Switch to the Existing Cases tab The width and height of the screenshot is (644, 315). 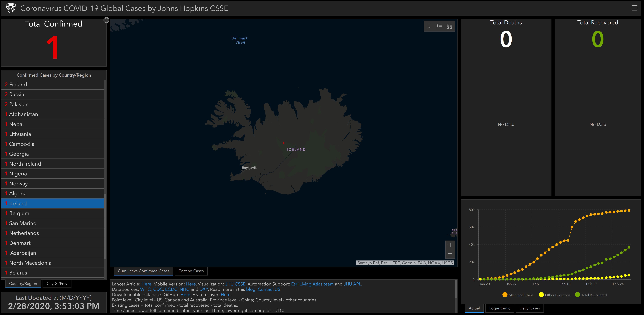point(191,271)
